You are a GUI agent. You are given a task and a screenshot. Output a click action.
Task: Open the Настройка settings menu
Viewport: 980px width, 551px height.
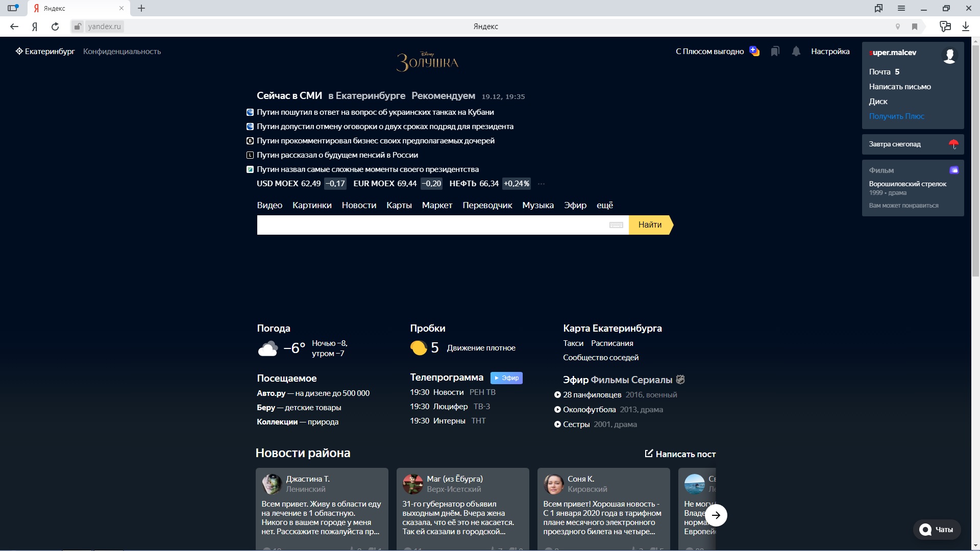tap(830, 51)
